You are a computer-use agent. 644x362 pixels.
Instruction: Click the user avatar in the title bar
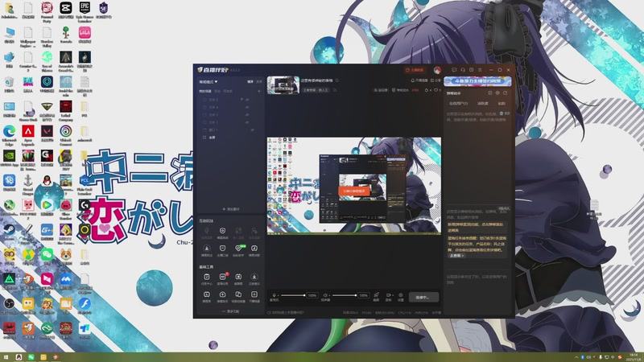coord(437,70)
